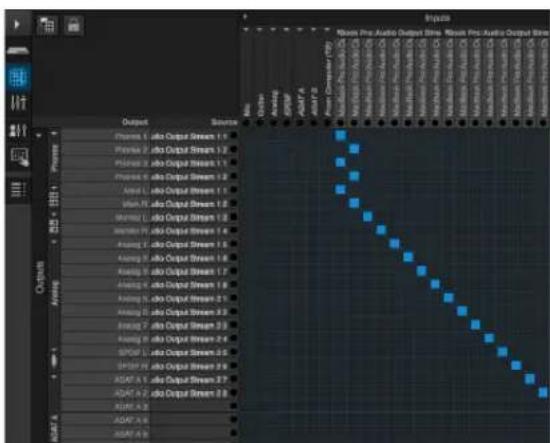Expand the sidebar with the arrow button
Viewport: 550px width, 443px height.
(16, 25)
